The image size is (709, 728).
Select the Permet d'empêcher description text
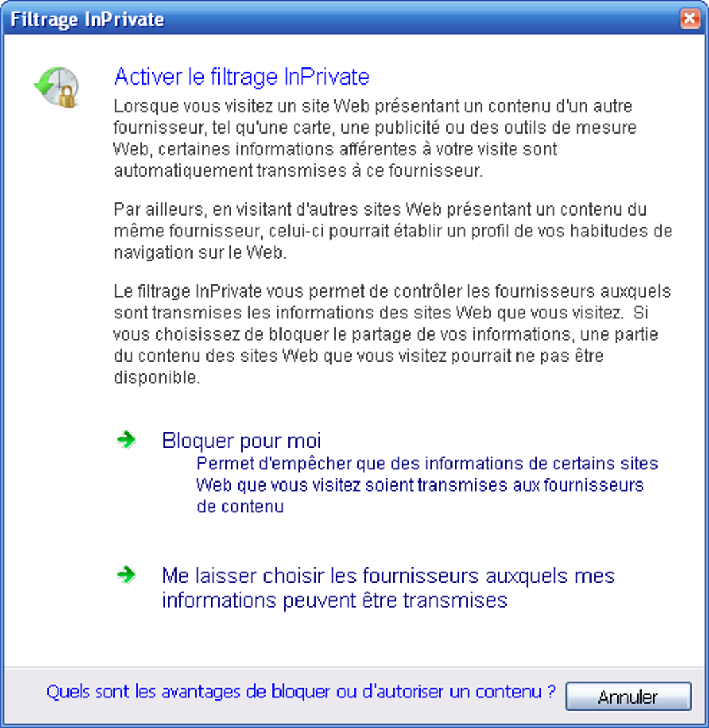pos(427,485)
